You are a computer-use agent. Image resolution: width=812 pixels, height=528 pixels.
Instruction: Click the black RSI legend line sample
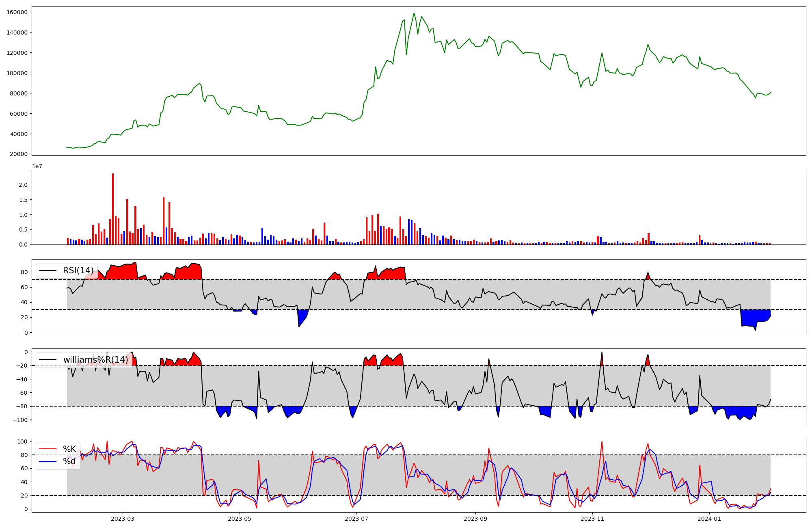(x=48, y=270)
